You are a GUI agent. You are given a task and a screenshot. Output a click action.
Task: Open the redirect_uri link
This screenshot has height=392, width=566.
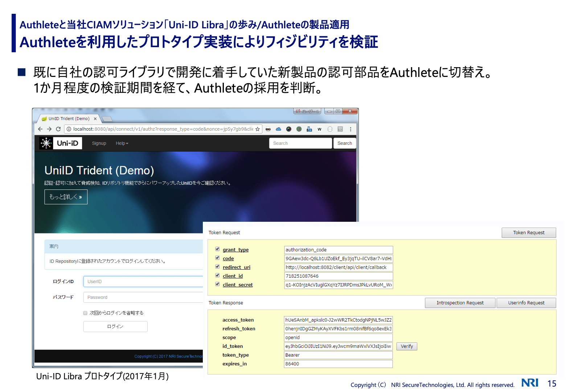pos(237,267)
